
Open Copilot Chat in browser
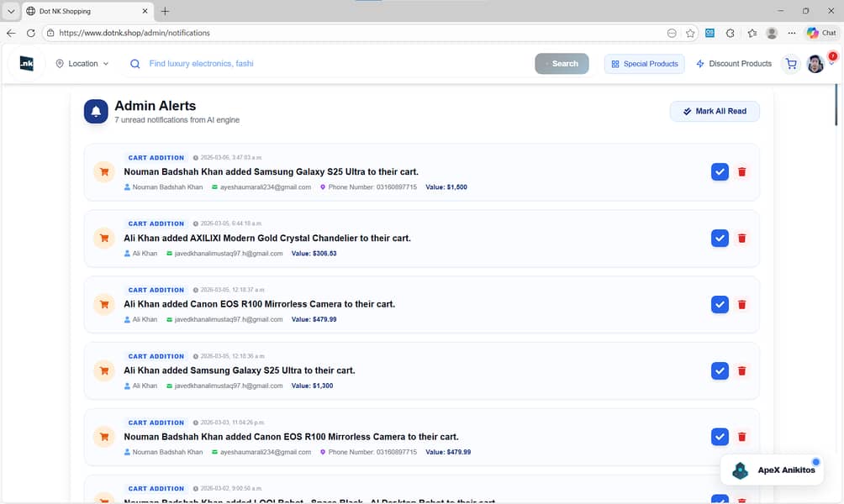pos(821,33)
